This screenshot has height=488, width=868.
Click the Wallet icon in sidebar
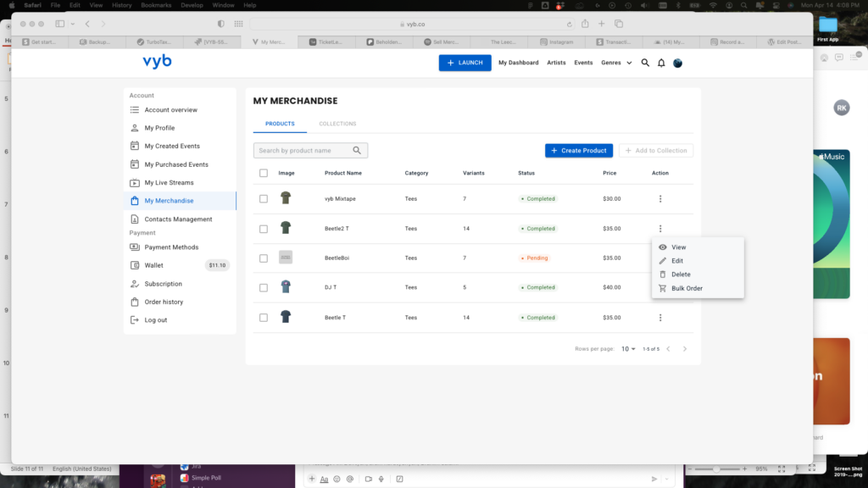pyautogui.click(x=135, y=265)
